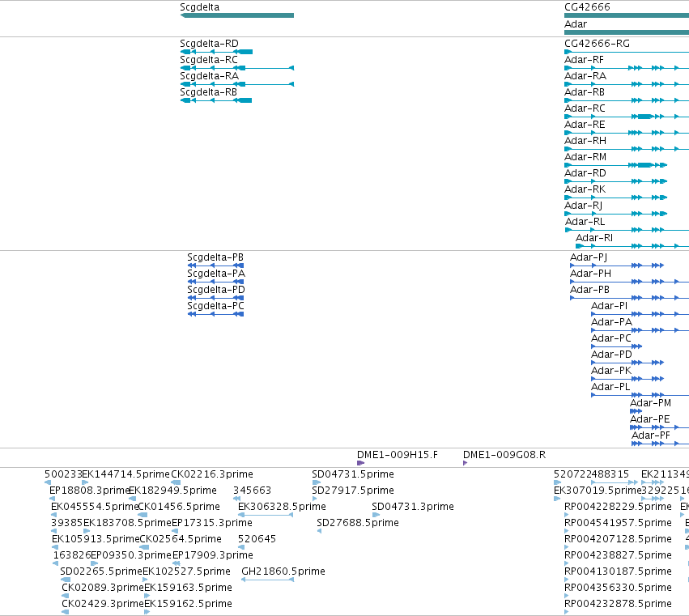689x616 pixels.
Task: Select EST SD27688.5prime
Action: point(358,523)
